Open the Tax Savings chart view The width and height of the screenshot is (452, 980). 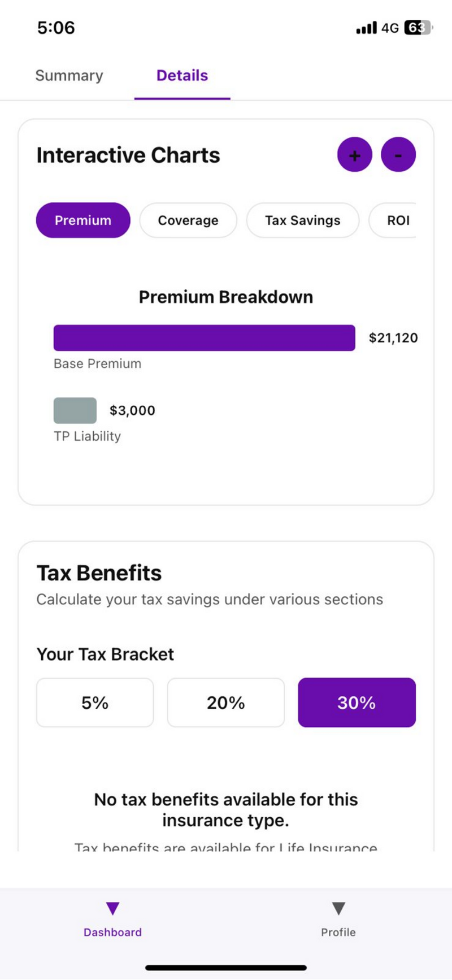pos(302,220)
